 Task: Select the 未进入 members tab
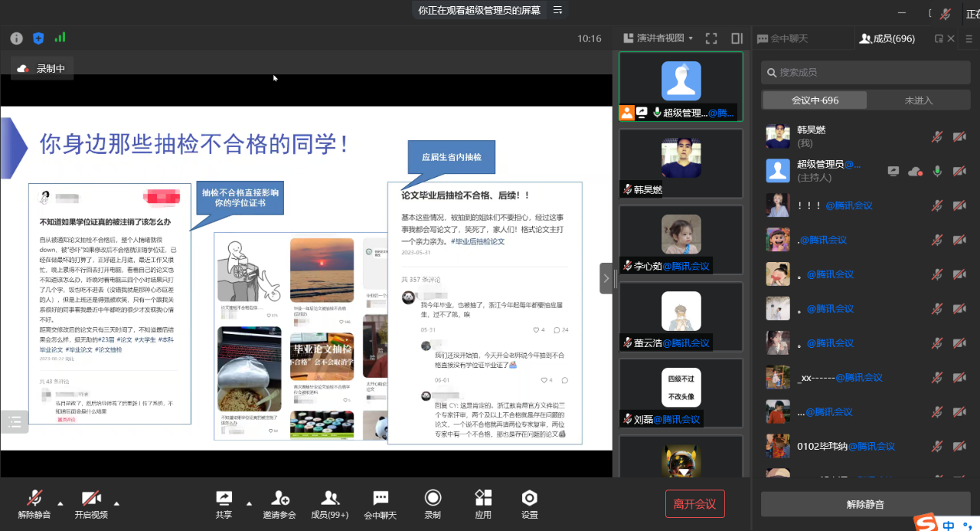coord(918,100)
